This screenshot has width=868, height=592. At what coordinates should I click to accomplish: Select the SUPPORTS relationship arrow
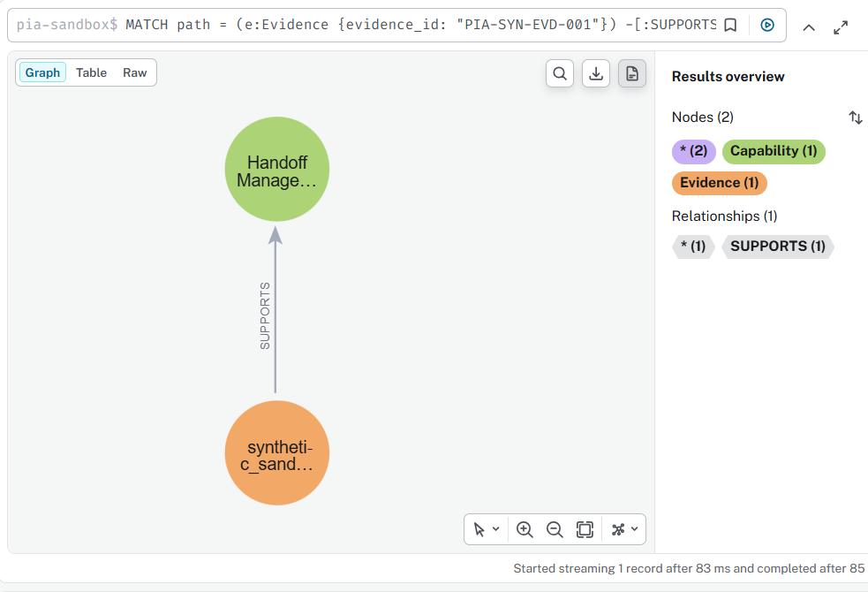pyautogui.click(x=275, y=310)
